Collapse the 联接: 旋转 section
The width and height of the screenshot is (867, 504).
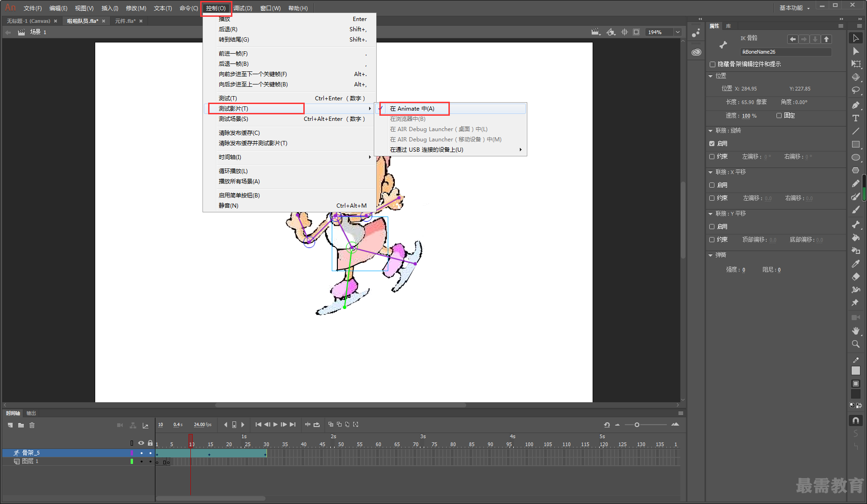(711, 131)
